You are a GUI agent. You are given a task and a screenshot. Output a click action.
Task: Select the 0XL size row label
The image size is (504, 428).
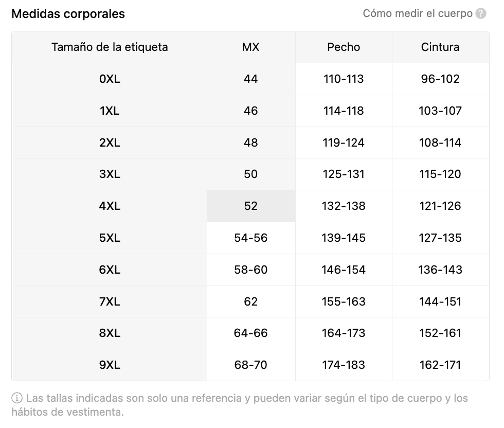click(110, 79)
